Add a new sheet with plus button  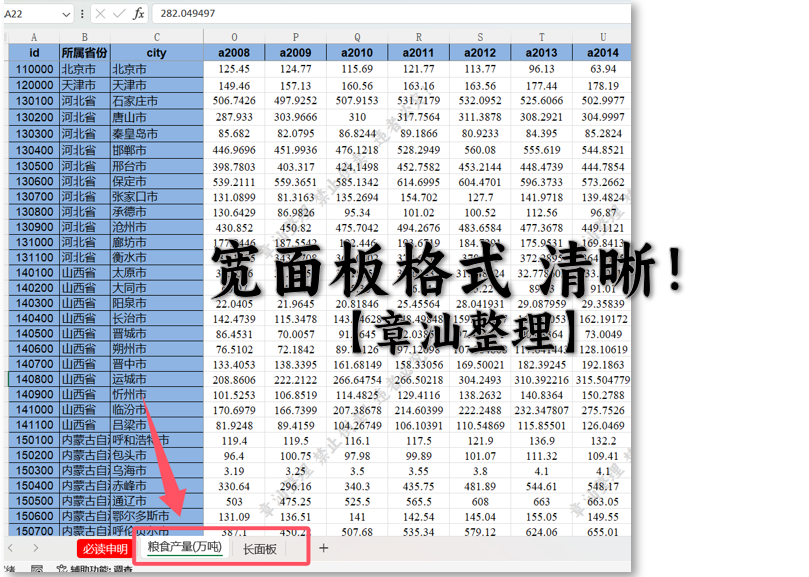point(323,548)
